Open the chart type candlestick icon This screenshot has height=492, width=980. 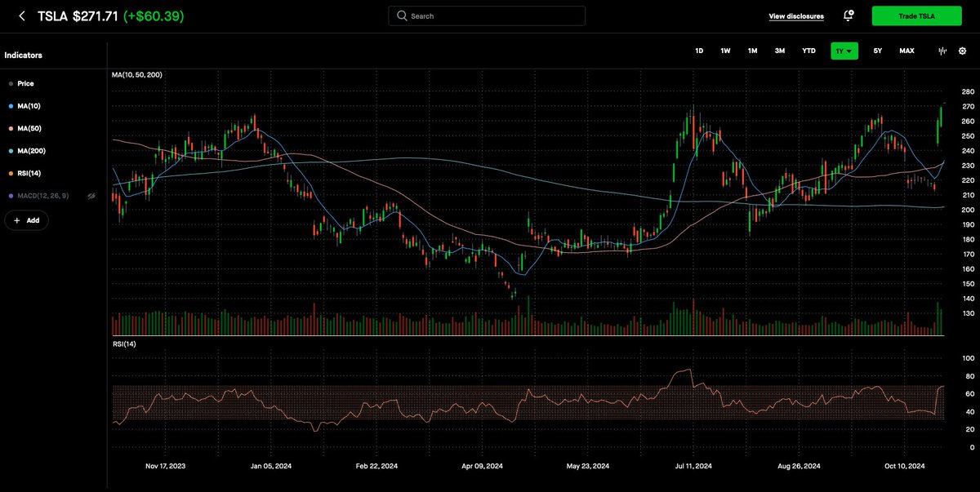(942, 51)
